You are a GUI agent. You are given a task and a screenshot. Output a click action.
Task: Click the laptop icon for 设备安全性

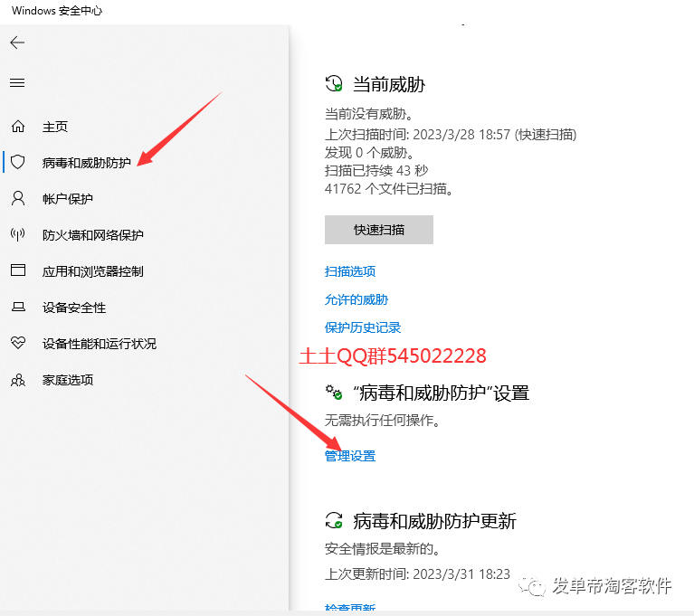(18, 307)
